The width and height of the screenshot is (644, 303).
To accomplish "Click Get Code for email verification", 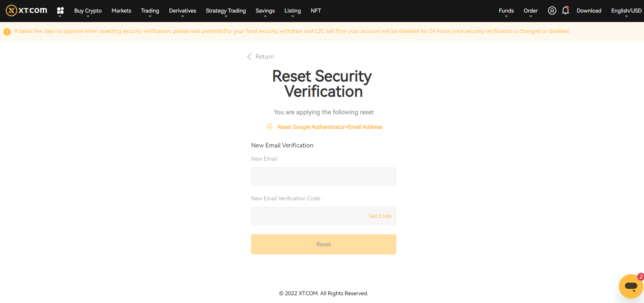I will pos(380,216).
